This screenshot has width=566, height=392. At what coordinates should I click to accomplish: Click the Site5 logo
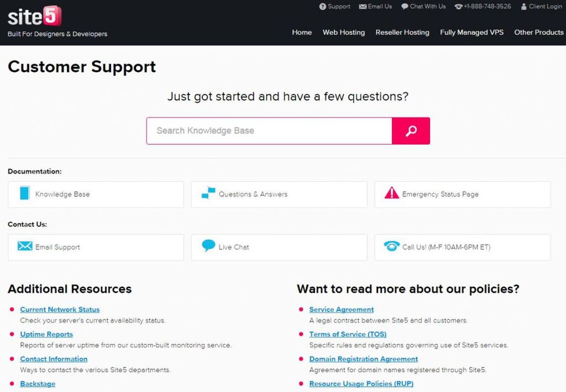(35, 16)
